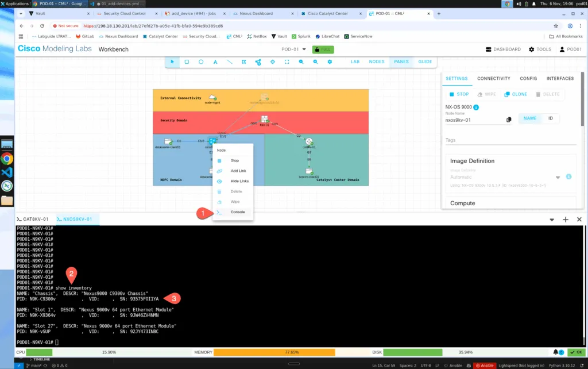This screenshot has height=369, width=588.
Task: Click the Tags input field
Action: click(x=510, y=140)
